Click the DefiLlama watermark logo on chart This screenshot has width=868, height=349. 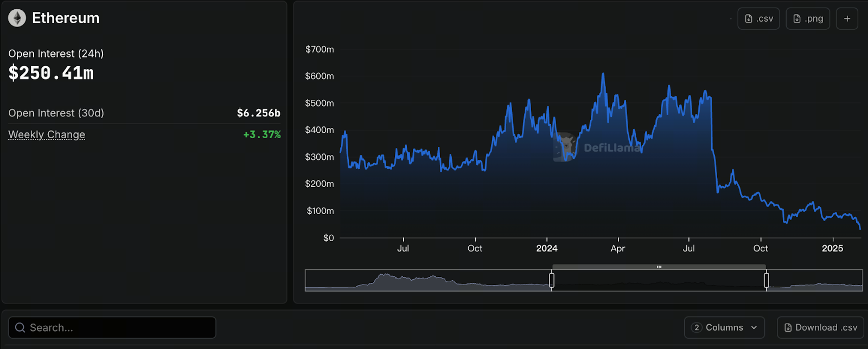(565, 146)
